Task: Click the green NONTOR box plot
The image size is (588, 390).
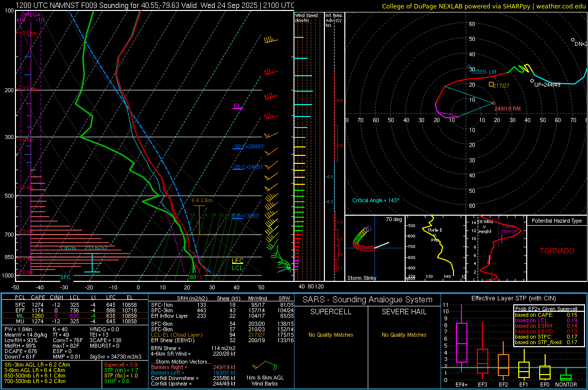Action: [566, 376]
